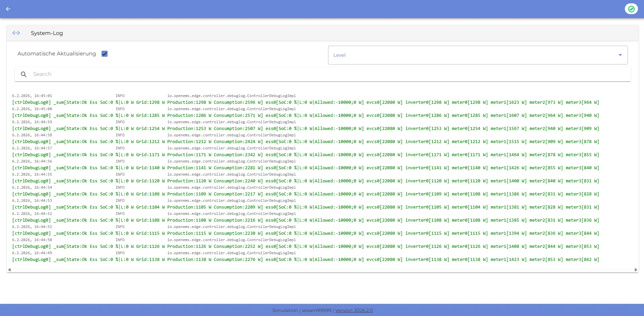Open the green system status check icon
This screenshot has width=644, height=316.
631,9
